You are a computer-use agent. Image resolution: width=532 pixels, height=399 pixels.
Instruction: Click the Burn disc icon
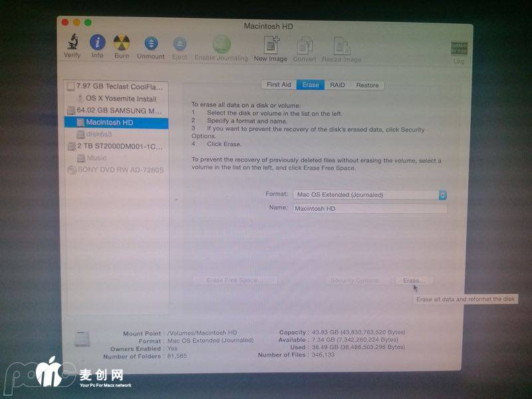coord(121,43)
